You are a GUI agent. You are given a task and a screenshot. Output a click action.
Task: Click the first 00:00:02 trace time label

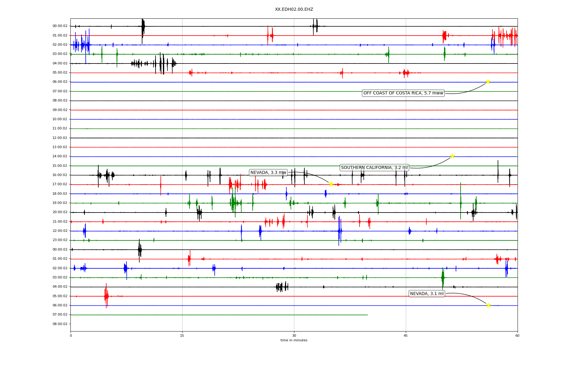[x=60, y=26]
